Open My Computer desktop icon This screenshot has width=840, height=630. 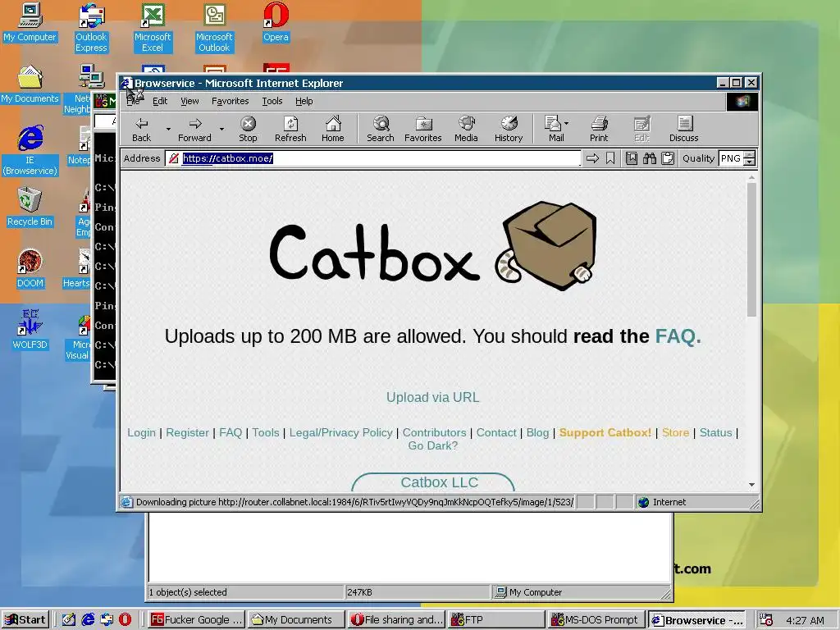pyautogui.click(x=30, y=23)
